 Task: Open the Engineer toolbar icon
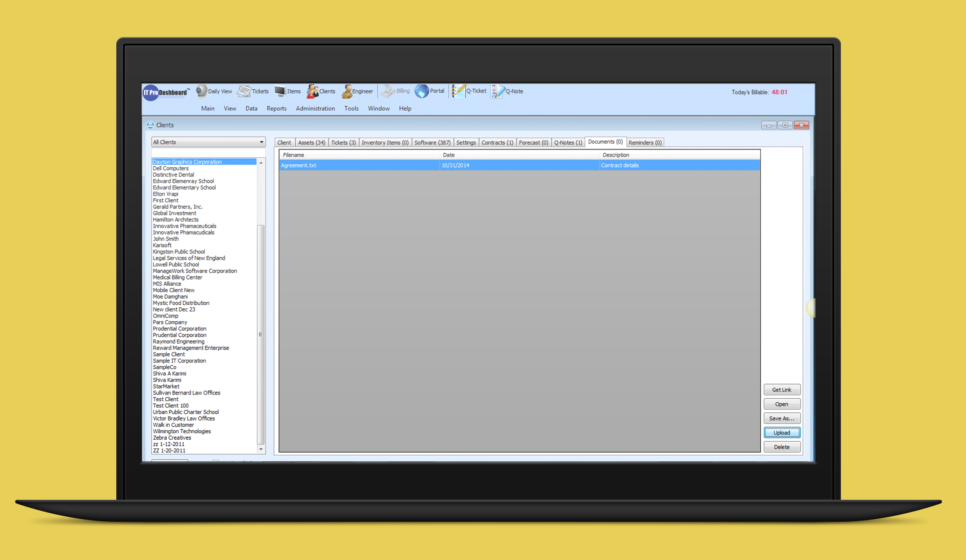[347, 91]
